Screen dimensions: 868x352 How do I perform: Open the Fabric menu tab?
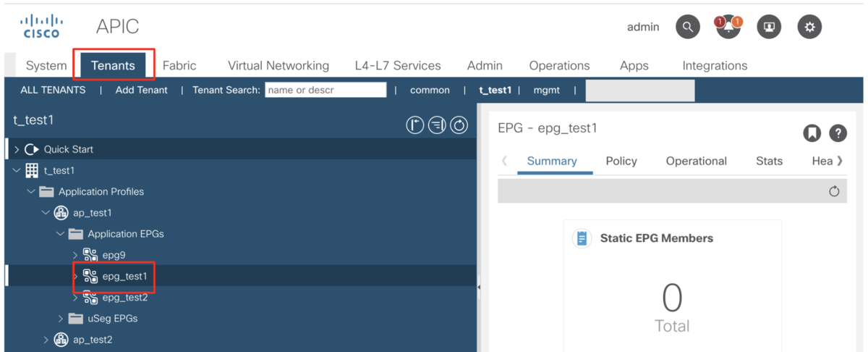[179, 65]
